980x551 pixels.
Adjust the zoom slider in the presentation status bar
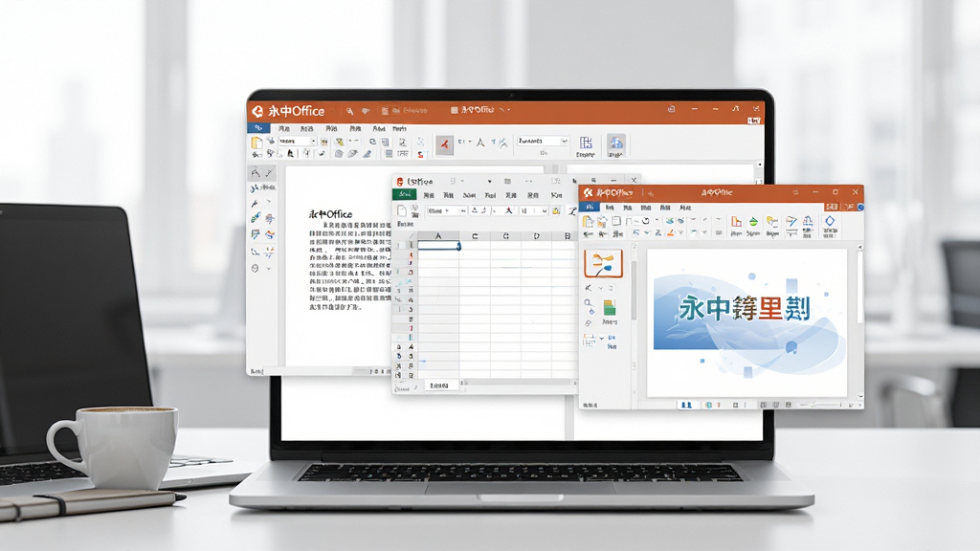point(821,405)
